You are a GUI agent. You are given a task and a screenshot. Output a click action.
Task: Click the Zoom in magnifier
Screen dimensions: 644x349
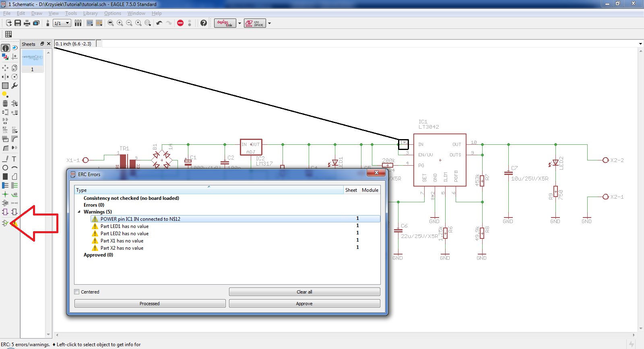click(x=120, y=23)
